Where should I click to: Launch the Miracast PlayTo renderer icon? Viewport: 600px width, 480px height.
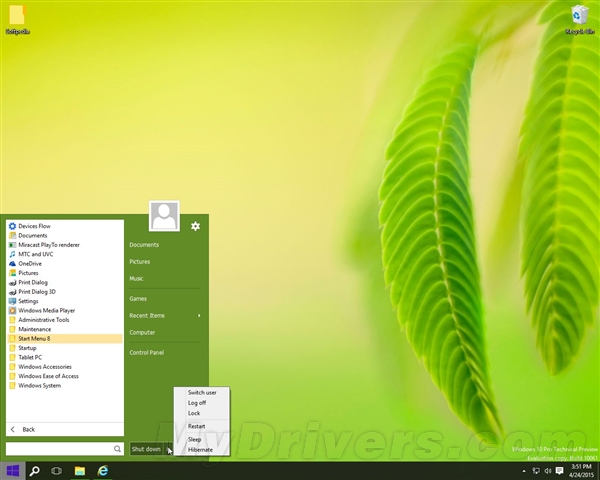click(12, 245)
